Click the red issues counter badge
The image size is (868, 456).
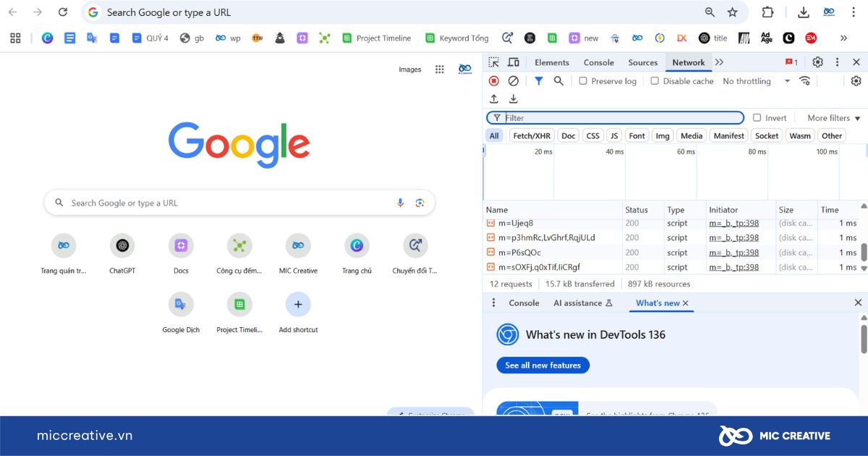click(791, 62)
